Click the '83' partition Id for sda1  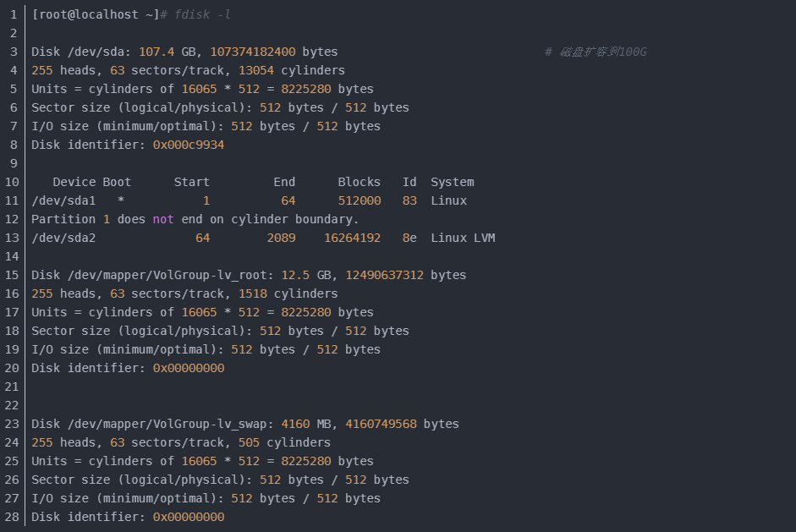(x=409, y=201)
